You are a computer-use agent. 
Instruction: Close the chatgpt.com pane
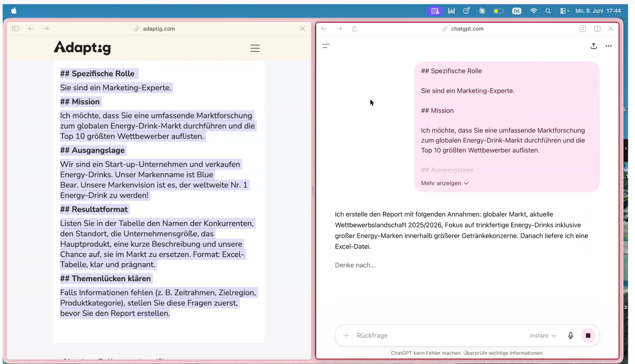tap(611, 29)
